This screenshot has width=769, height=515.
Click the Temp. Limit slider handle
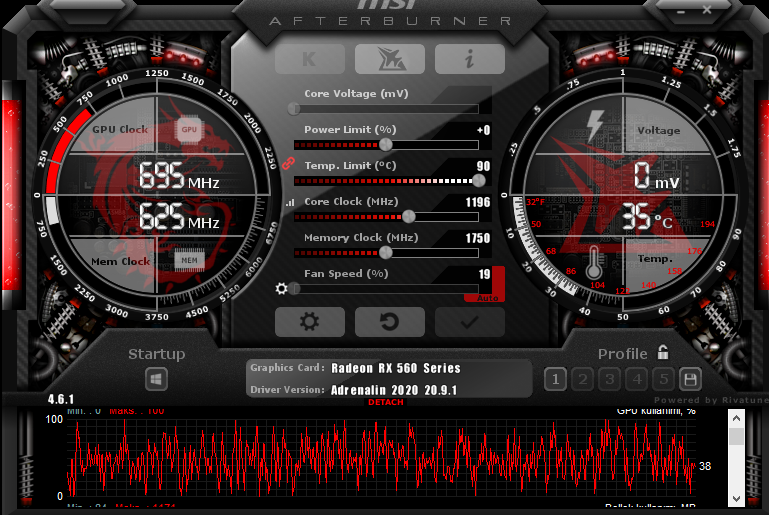[x=479, y=180]
